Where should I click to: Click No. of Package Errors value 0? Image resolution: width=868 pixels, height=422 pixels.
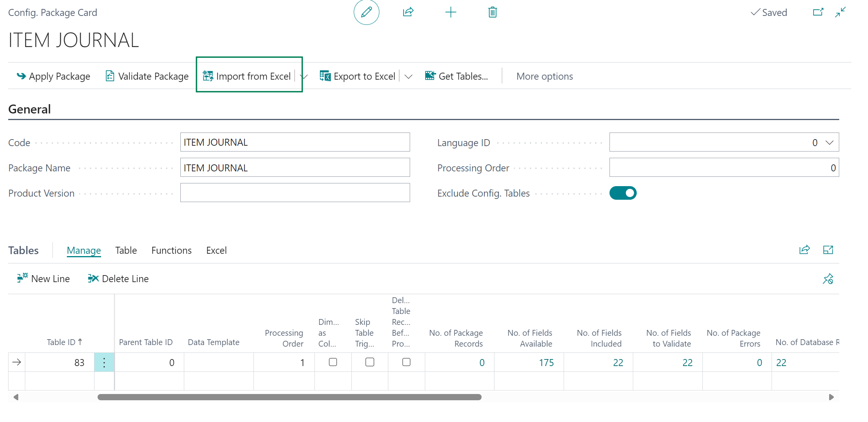coord(759,363)
